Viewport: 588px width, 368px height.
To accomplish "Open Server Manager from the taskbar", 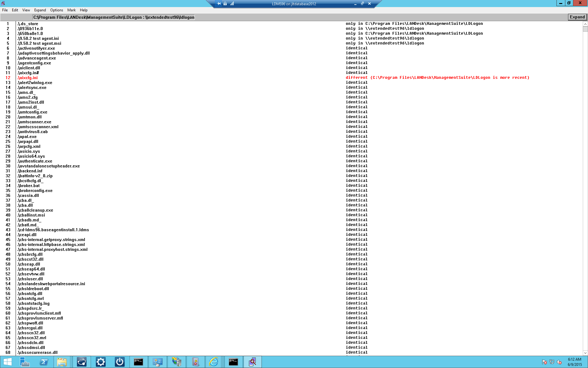I will 25,362.
